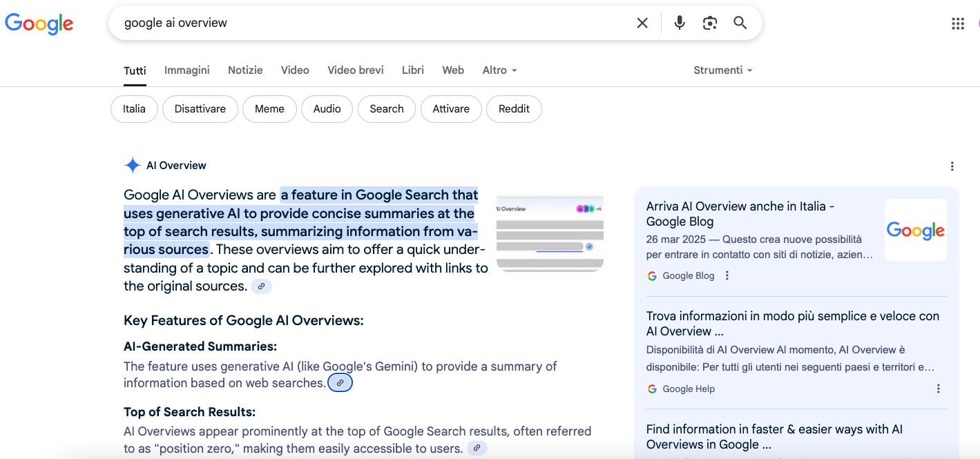This screenshot has width=980, height=459.
Task: Select the Tutti tab
Action: [135, 70]
